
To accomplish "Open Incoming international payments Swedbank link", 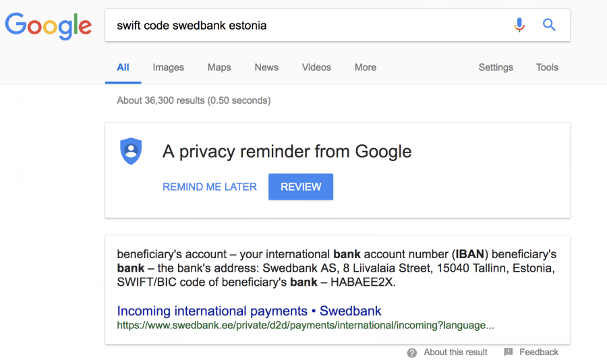I will click(249, 311).
